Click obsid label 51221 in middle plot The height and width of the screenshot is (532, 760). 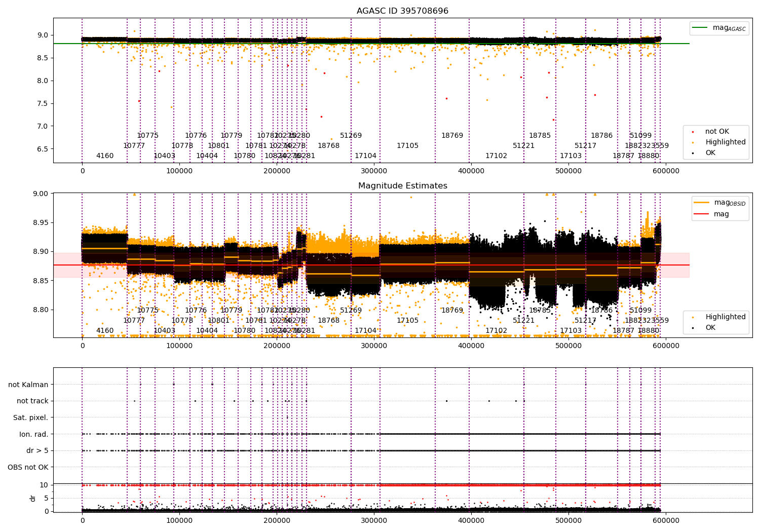pyautogui.click(x=524, y=321)
